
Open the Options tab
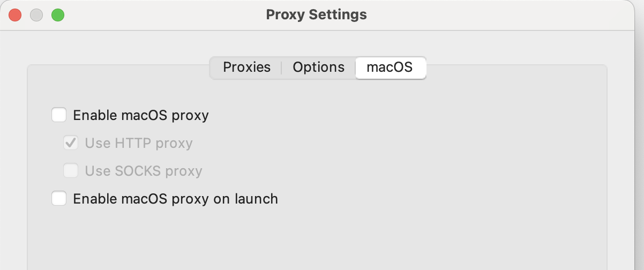(318, 67)
